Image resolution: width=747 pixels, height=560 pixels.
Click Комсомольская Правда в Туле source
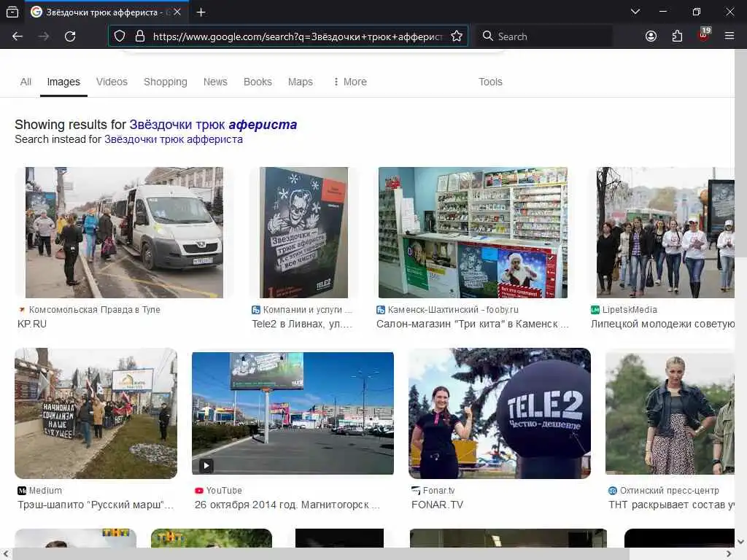click(x=94, y=309)
